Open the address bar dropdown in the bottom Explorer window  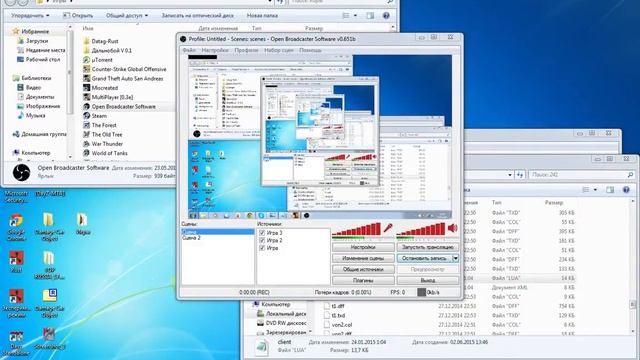pyautogui.click(x=510, y=175)
